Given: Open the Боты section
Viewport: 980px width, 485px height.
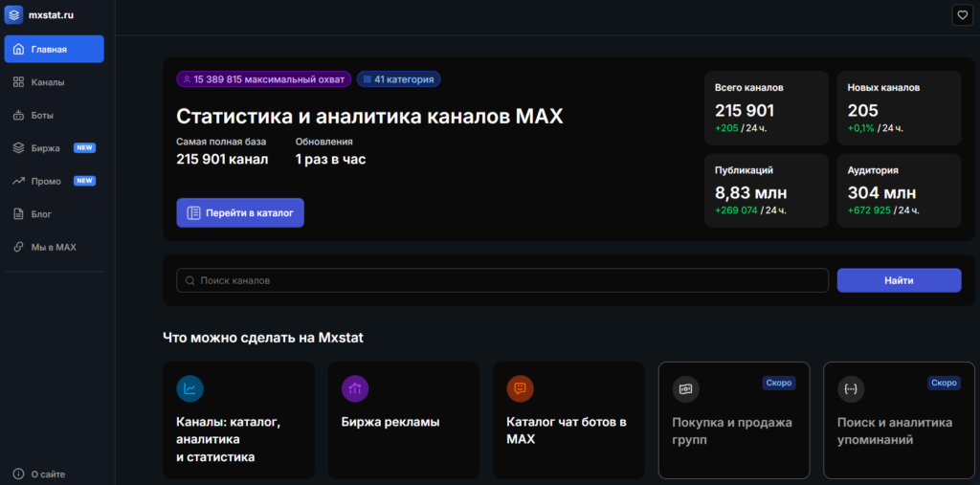Looking at the screenshot, I should pyautogui.click(x=55, y=115).
